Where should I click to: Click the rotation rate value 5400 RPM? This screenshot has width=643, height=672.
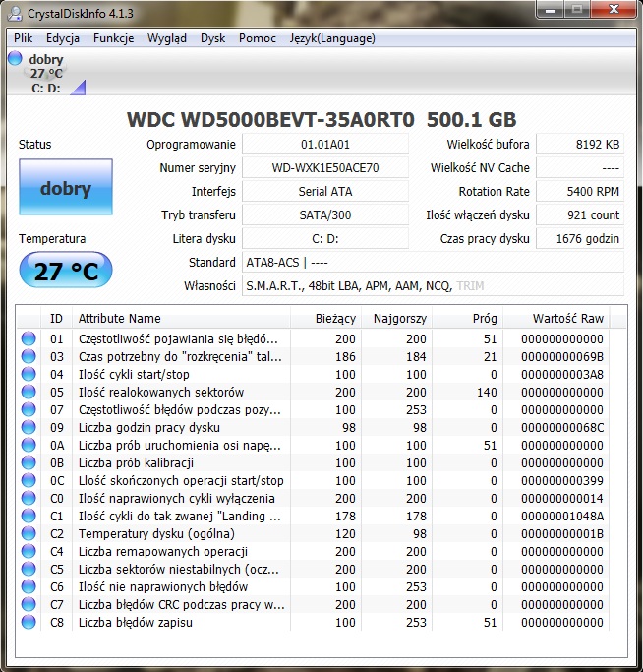580,191
